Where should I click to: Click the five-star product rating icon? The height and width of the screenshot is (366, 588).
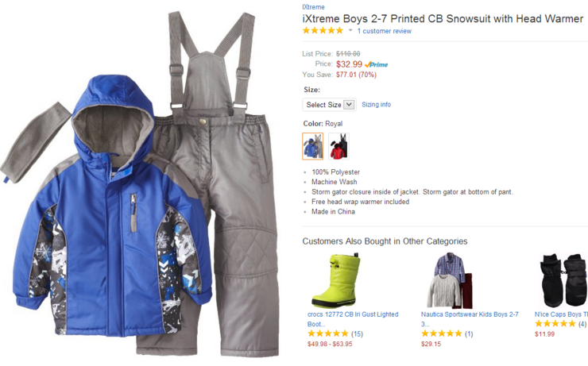point(323,30)
